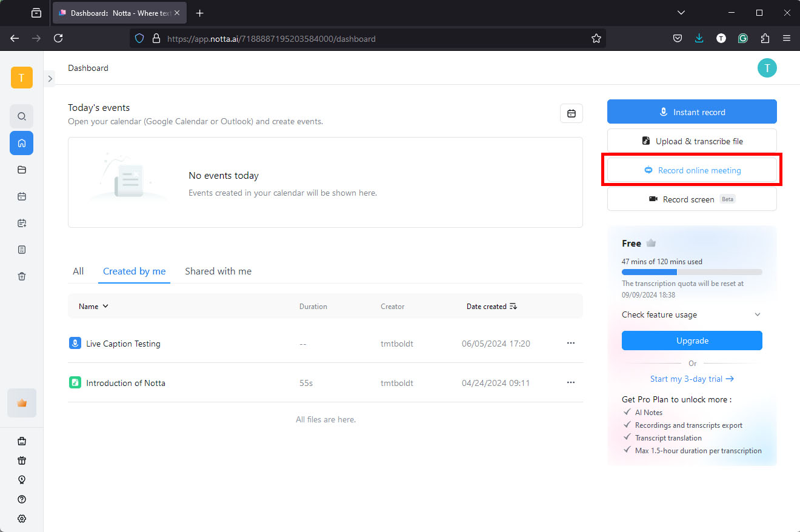This screenshot has height=532, width=800.
Task: Click the lightbulb icon in sidebar
Action: 22,480
